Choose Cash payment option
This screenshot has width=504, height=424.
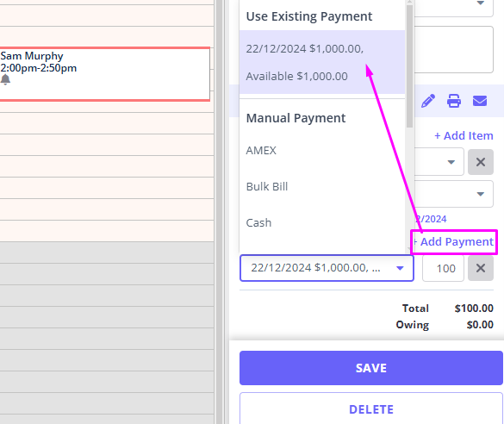(x=322, y=222)
